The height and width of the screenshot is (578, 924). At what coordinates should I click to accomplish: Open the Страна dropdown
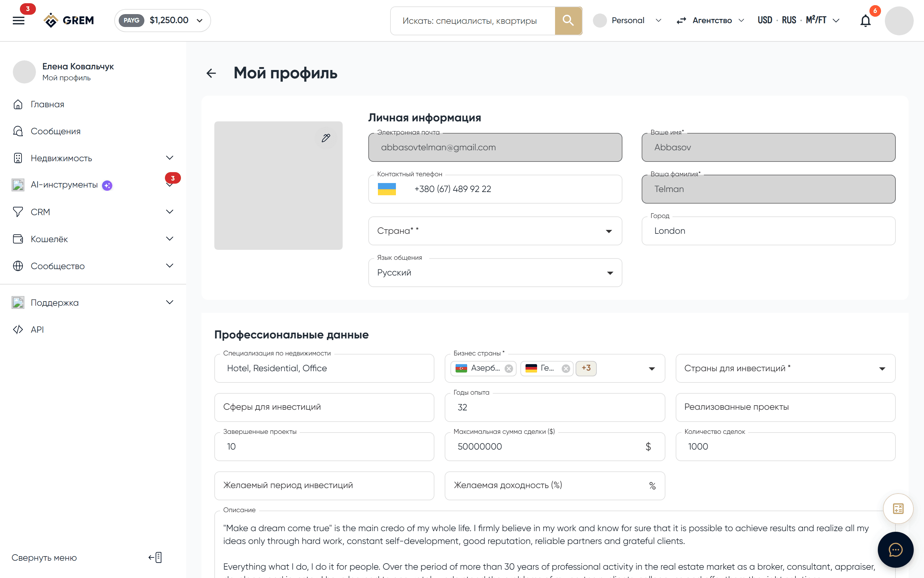[495, 231]
